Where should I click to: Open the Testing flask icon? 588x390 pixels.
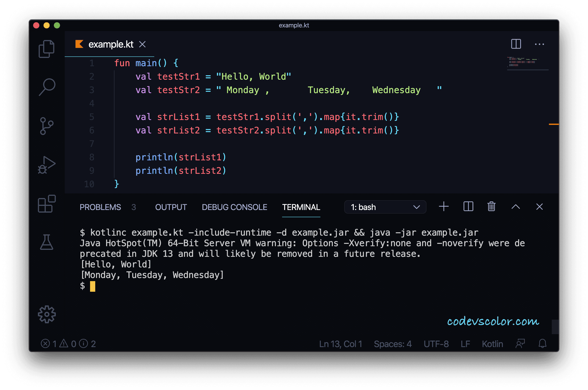click(47, 242)
